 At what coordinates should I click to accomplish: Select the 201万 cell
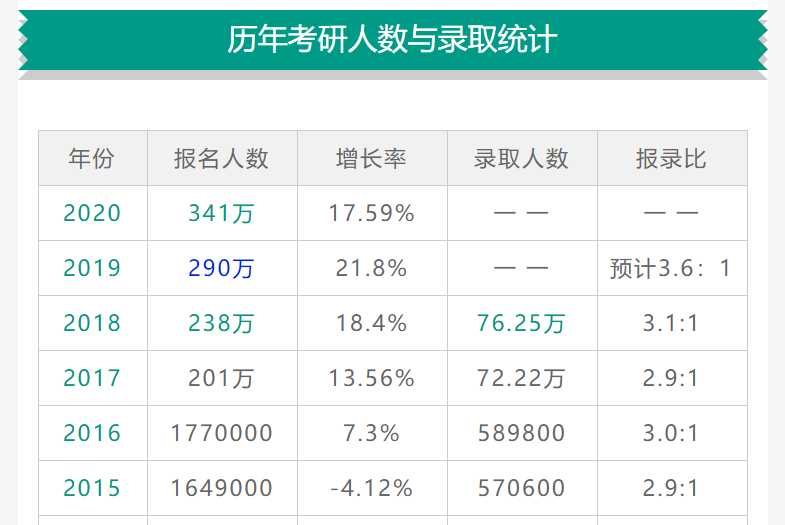click(221, 378)
